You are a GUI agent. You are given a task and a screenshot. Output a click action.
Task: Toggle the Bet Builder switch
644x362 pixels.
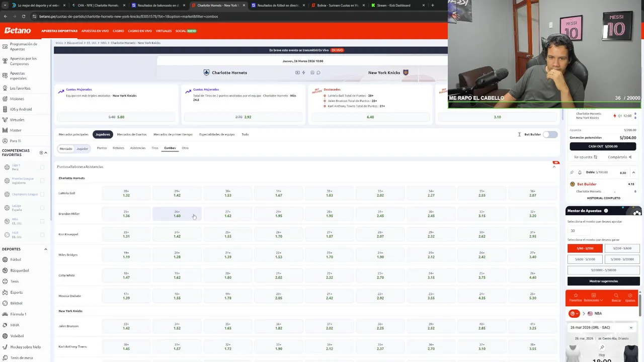pyautogui.click(x=550, y=134)
